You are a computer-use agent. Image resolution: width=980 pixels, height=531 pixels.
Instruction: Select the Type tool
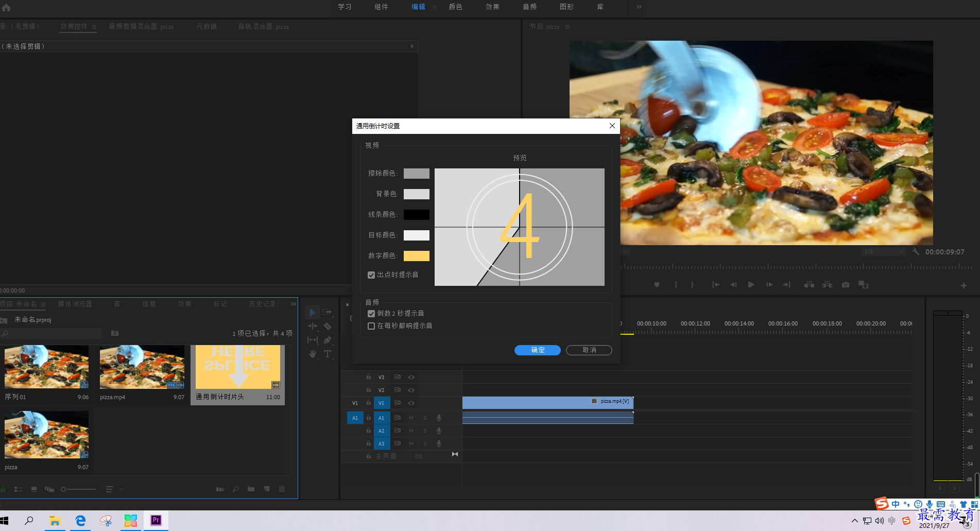pos(327,354)
